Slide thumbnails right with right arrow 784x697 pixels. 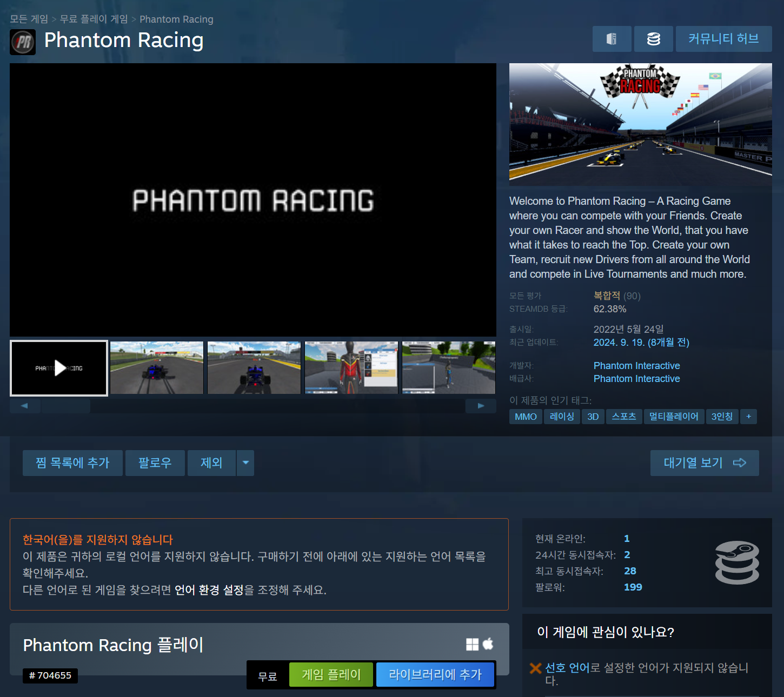[x=481, y=406]
